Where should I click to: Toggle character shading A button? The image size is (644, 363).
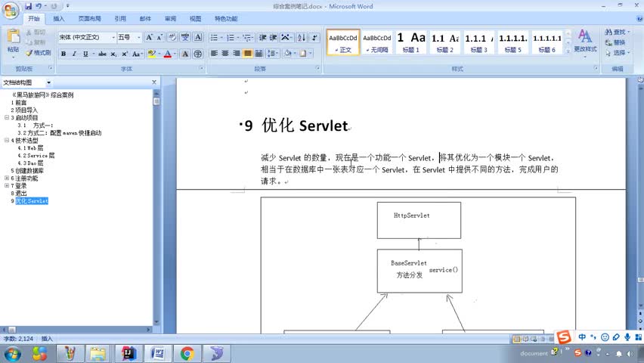point(185,54)
